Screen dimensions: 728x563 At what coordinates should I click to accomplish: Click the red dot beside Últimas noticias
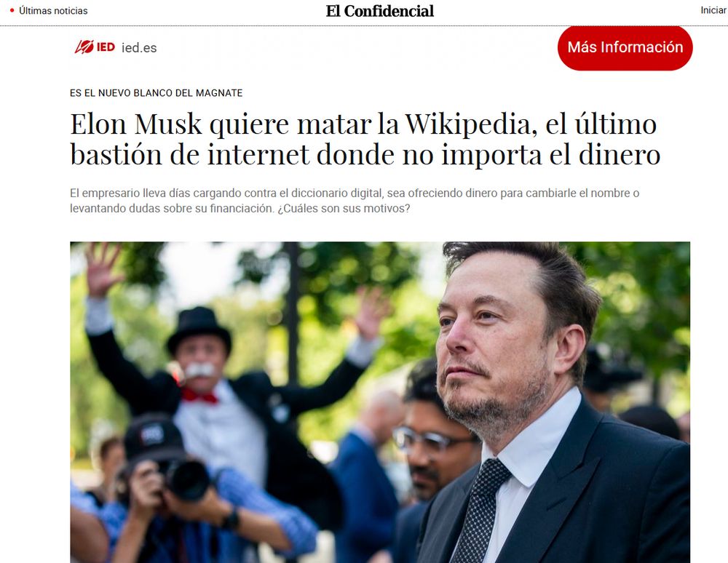(12, 10)
